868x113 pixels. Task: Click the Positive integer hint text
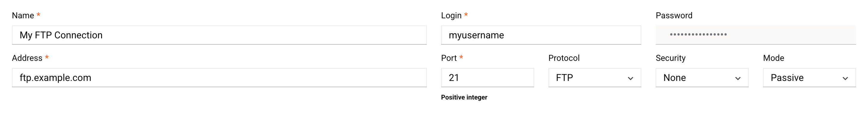pos(464,97)
